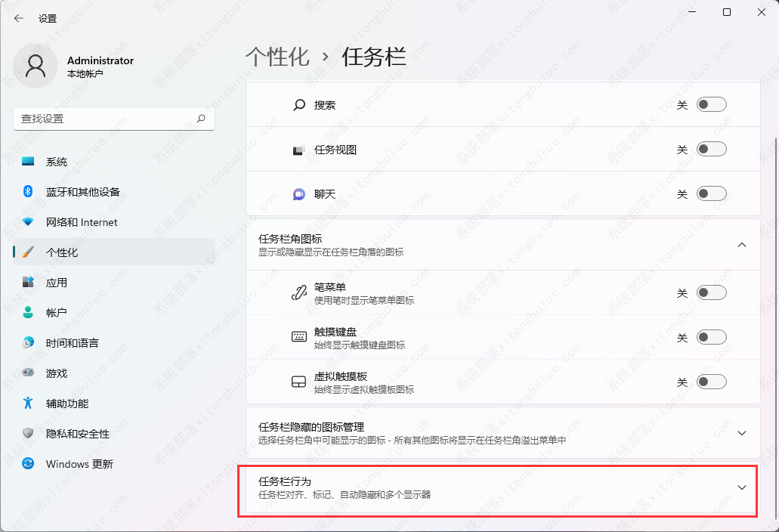Screen dimensions: 779x532
Task: Enable the Chat (聊天) taskbar toggle
Action: pos(711,194)
